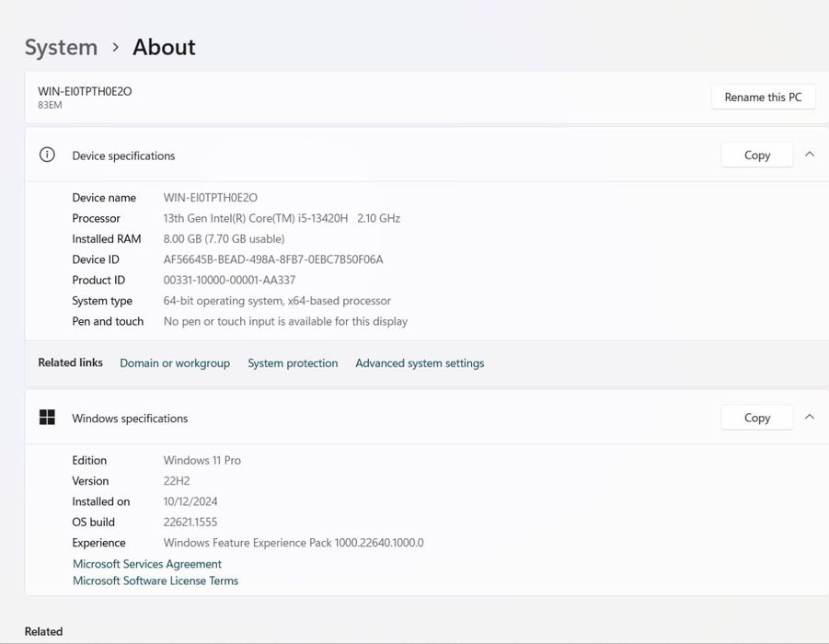Click the PC name WIN-EI0TPTH0E2O at top
Screen dimensions: 829x644
coord(85,91)
